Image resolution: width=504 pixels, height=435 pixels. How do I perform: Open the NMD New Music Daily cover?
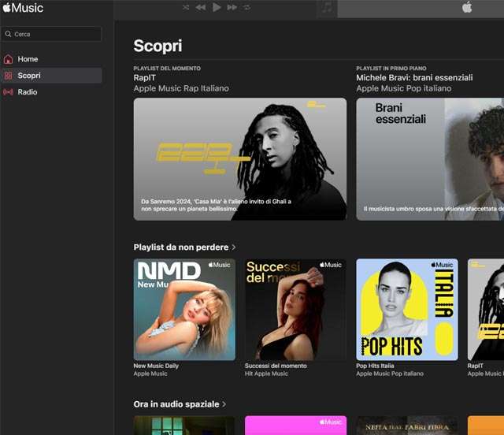pos(184,310)
